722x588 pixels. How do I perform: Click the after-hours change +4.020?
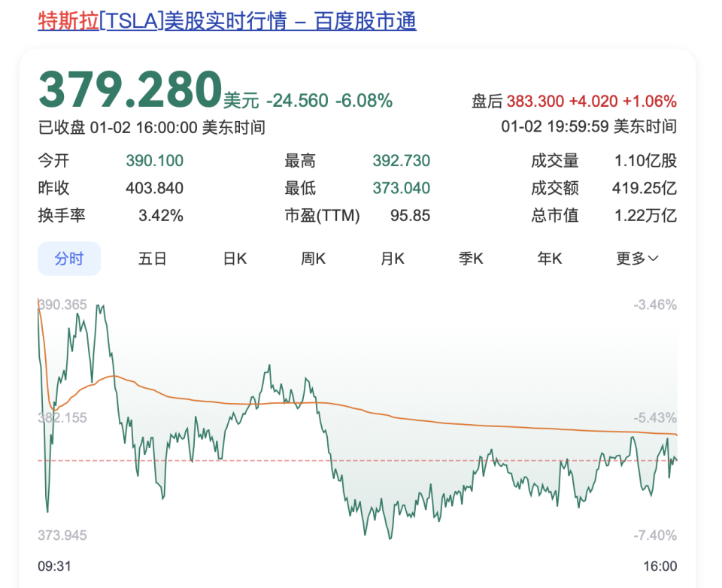[593, 102]
